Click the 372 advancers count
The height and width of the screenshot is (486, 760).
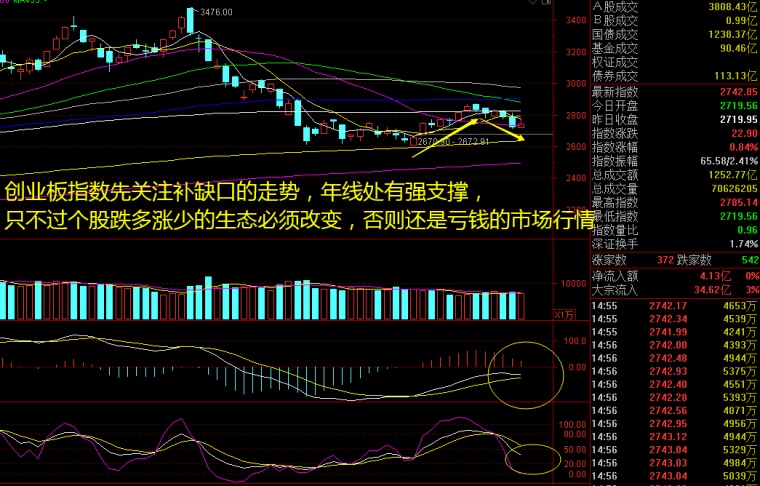click(x=665, y=260)
